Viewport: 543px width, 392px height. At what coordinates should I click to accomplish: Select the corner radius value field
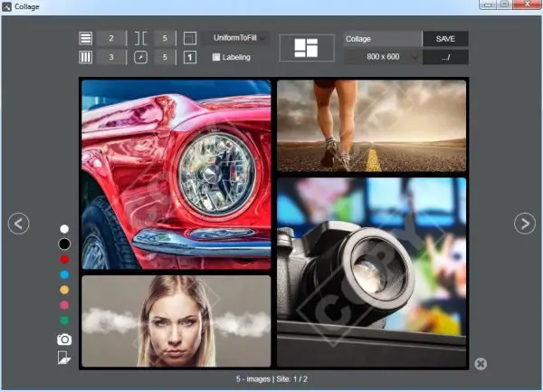[x=165, y=57]
